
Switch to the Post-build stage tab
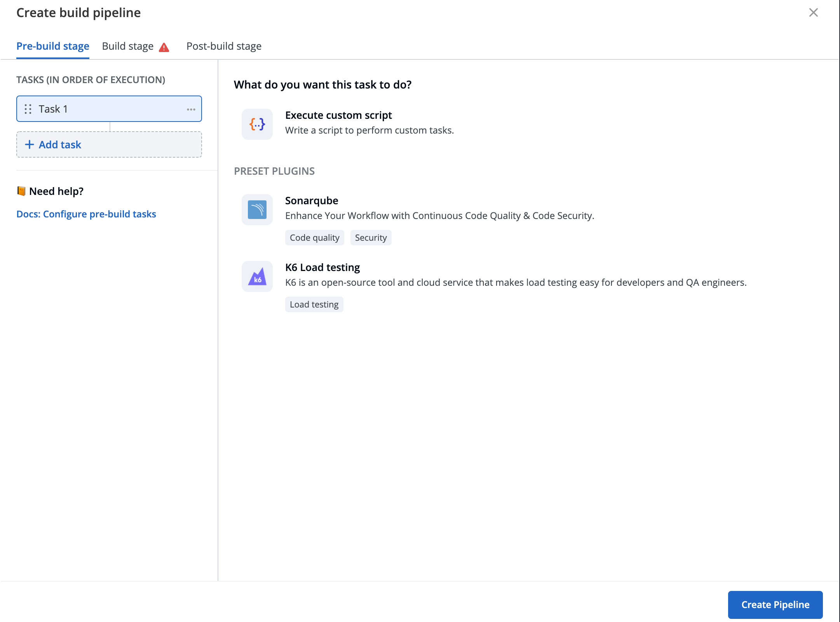[x=224, y=46]
